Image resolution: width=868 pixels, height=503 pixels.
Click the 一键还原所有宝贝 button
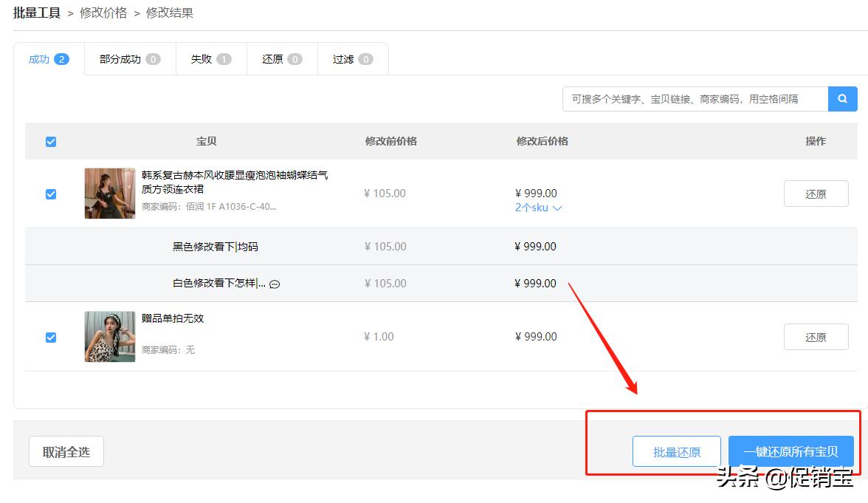tap(790, 451)
